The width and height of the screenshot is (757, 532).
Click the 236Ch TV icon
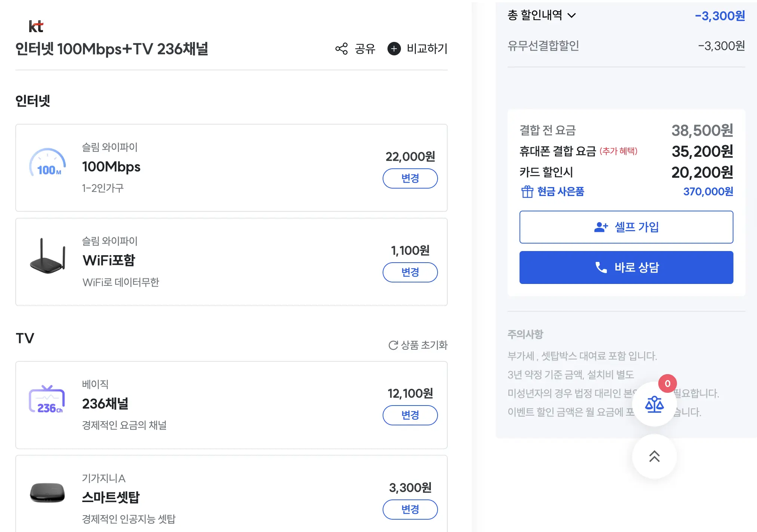point(47,400)
